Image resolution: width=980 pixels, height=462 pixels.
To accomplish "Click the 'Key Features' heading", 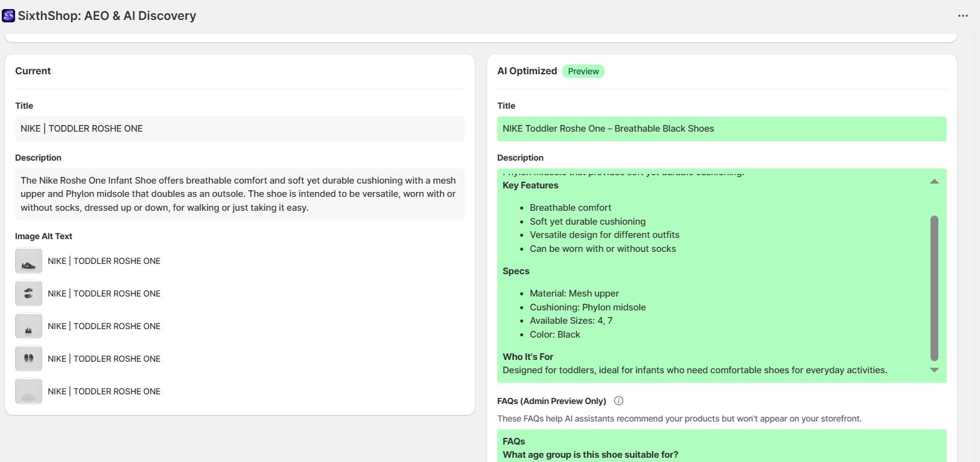I will [x=530, y=185].
